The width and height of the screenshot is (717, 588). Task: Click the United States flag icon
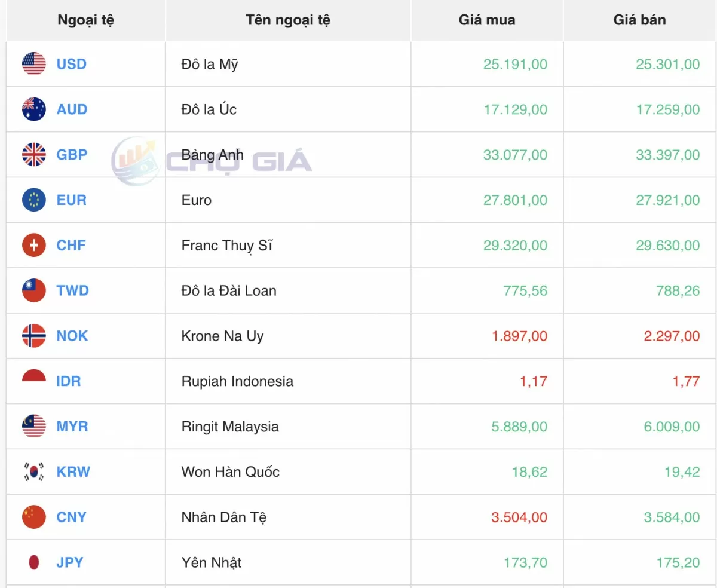pyautogui.click(x=34, y=63)
